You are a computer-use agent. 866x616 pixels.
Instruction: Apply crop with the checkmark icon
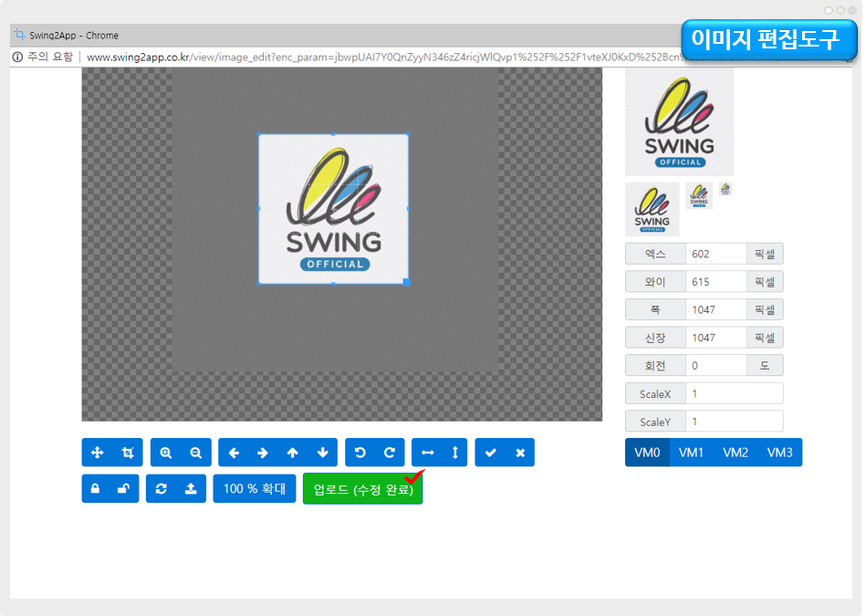pyautogui.click(x=490, y=453)
